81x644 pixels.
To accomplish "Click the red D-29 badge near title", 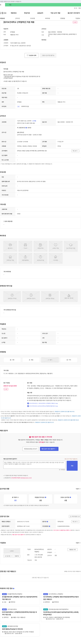I will point(75,22).
